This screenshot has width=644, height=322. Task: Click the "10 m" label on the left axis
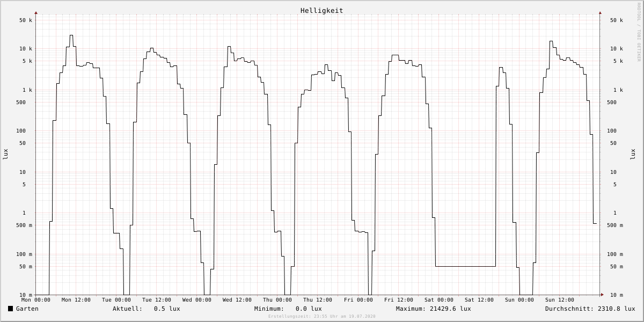[26, 295]
